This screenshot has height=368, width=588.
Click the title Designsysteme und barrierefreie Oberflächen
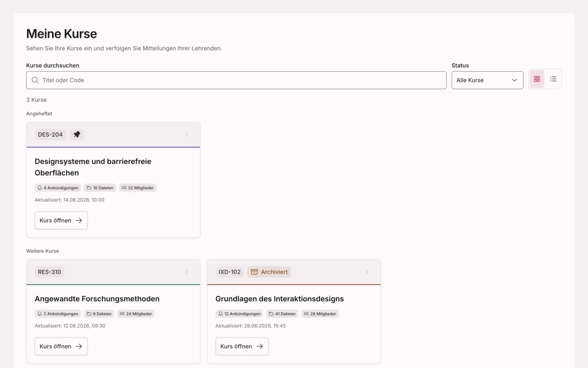coord(93,167)
